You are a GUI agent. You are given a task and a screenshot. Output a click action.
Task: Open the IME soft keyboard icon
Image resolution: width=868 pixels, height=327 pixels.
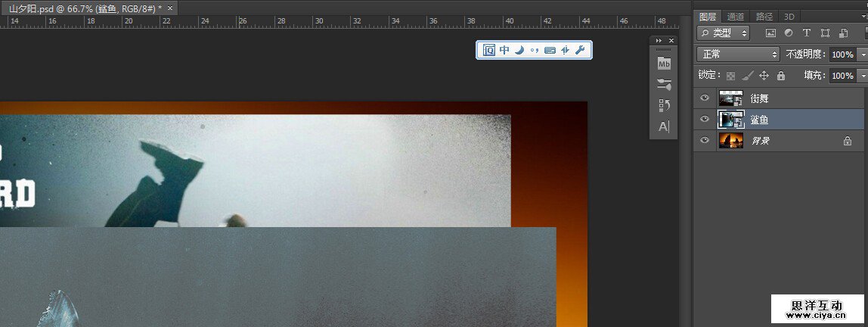pyautogui.click(x=550, y=50)
